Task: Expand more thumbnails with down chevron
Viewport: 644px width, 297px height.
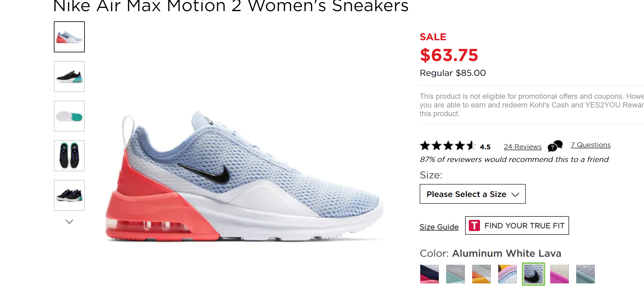Action: pos(69,221)
